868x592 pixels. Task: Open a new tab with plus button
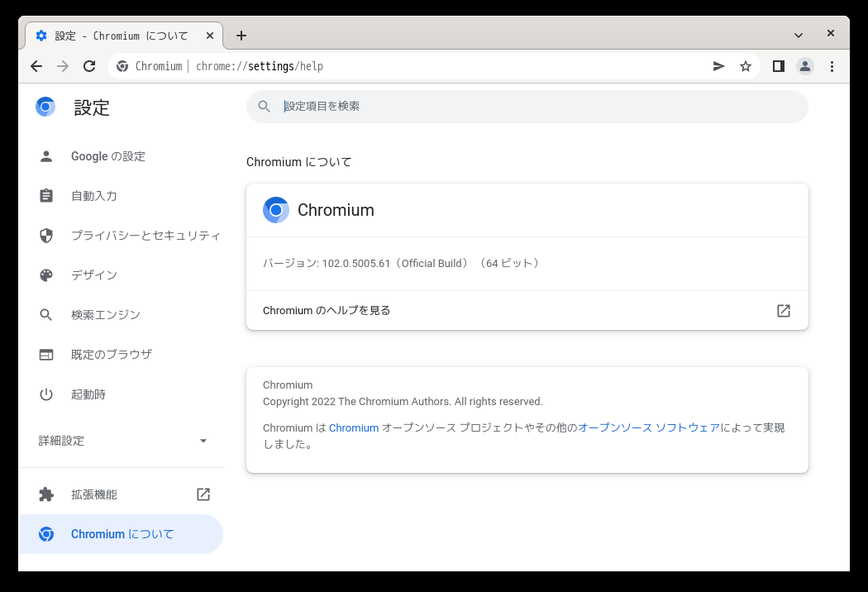[241, 36]
